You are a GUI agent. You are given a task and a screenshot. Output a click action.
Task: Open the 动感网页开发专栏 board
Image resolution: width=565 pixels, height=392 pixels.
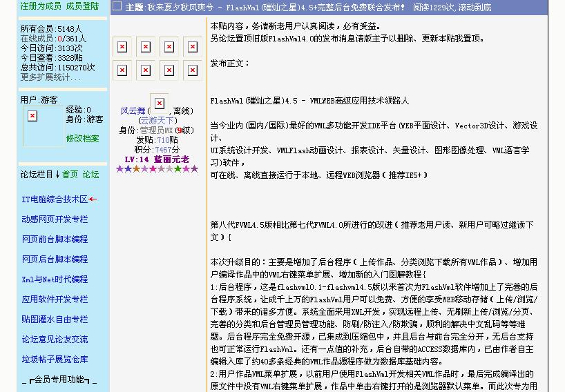[x=55, y=219]
